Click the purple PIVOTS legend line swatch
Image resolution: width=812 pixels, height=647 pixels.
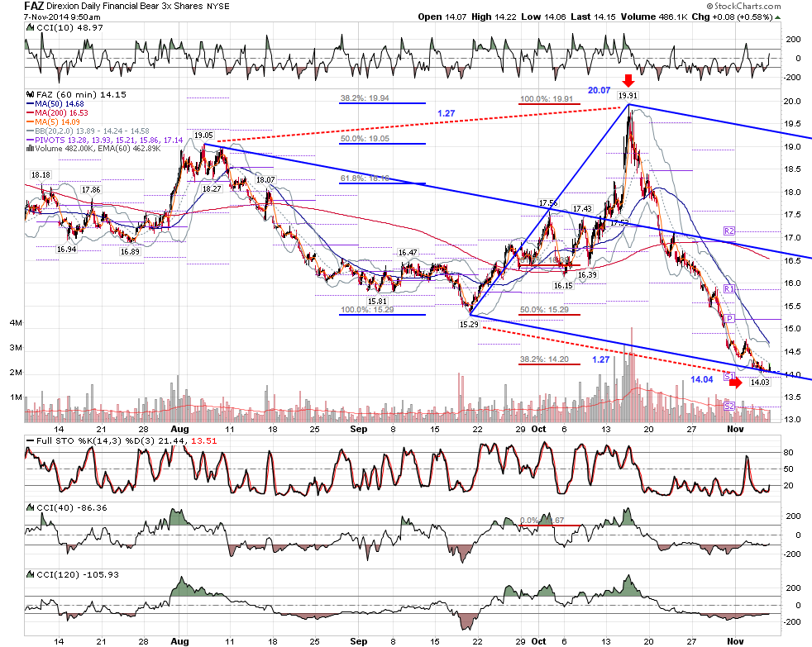click(31, 140)
